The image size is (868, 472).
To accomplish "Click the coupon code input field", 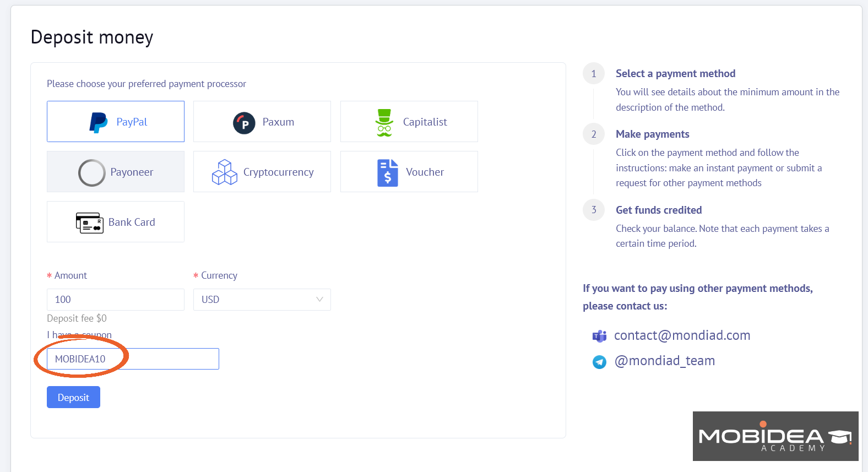I will tap(133, 359).
